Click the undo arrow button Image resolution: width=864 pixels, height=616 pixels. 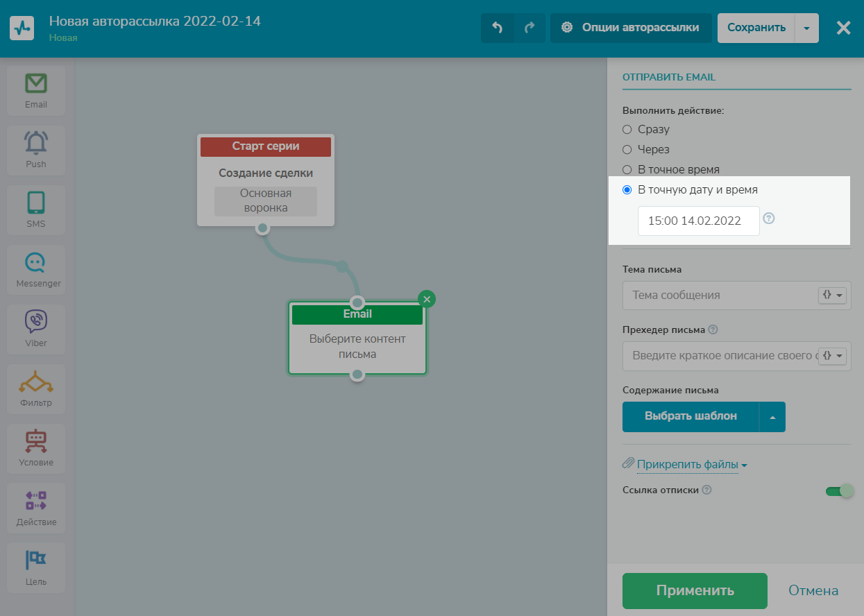497,28
